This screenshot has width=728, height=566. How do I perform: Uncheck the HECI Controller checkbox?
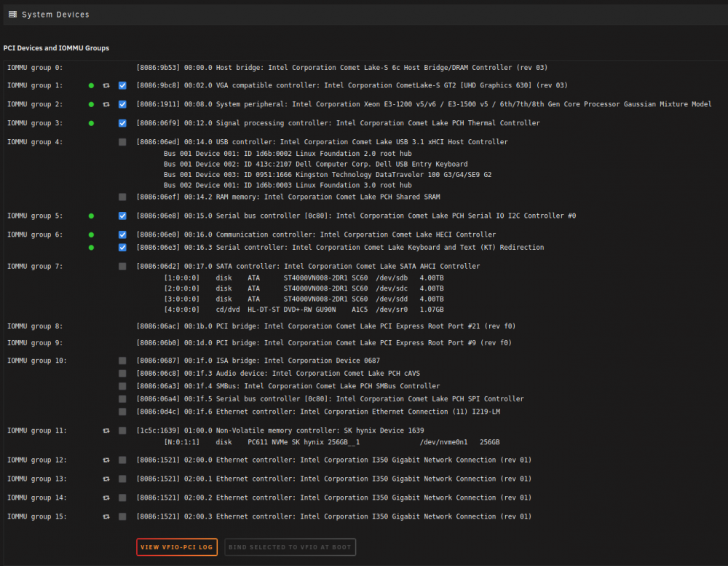(x=122, y=235)
